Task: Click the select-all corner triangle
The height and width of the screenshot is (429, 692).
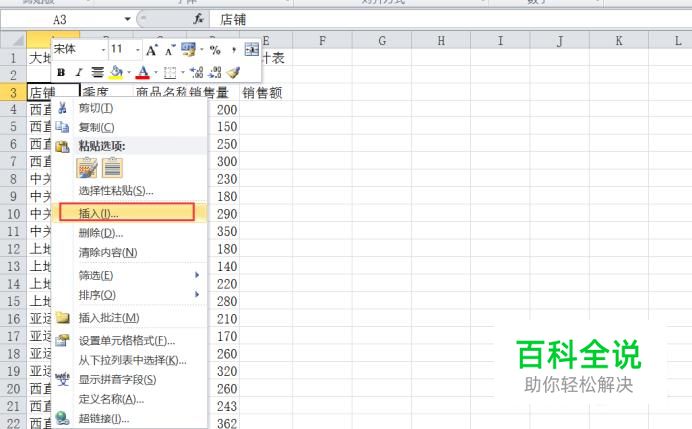Action: pyautogui.click(x=13, y=41)
